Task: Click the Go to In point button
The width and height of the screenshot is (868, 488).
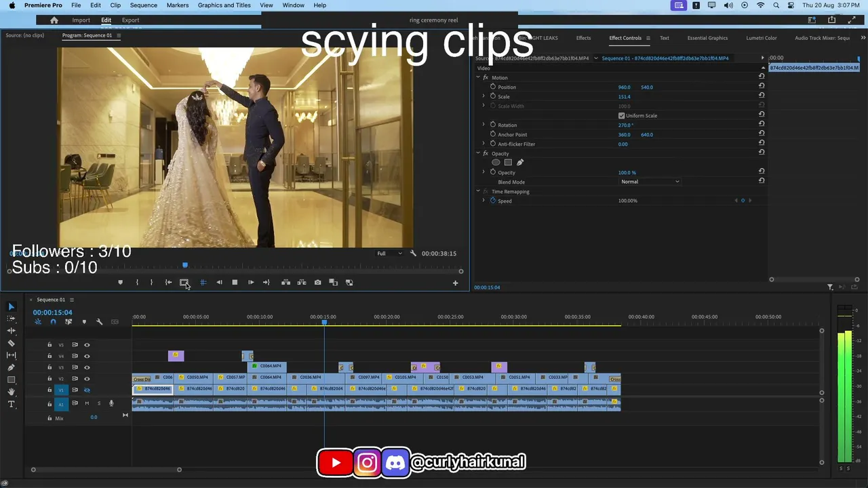Action: click(x=168, y=283)
